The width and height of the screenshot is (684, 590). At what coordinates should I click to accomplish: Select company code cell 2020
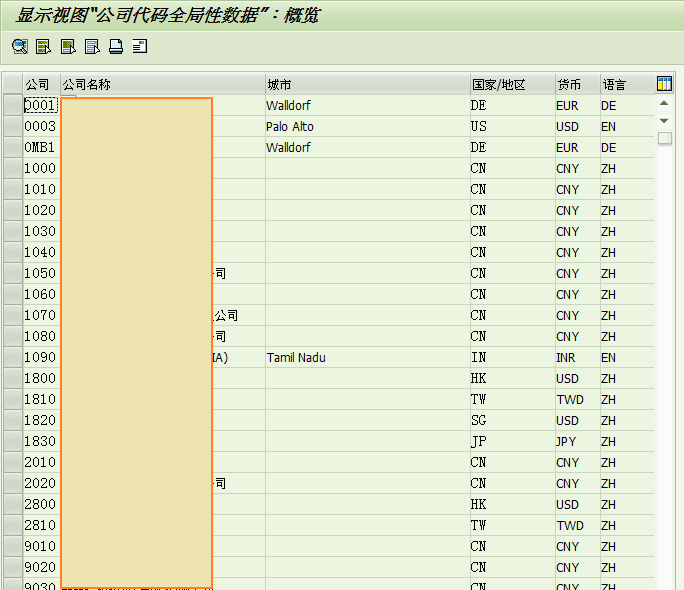[41, 483]
